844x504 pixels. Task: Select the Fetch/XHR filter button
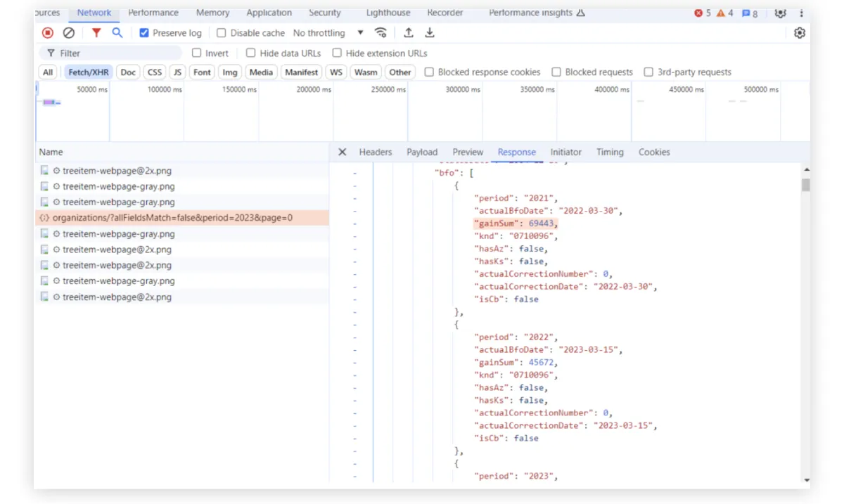pos(89,72)
